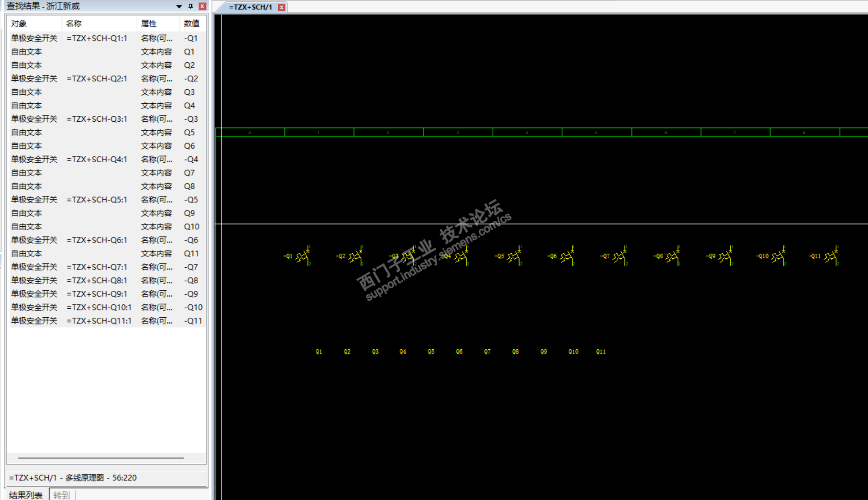Open the search results panel dropdown arrow
The width and height of the screenshot is (868, 500).
click(179, 6)
